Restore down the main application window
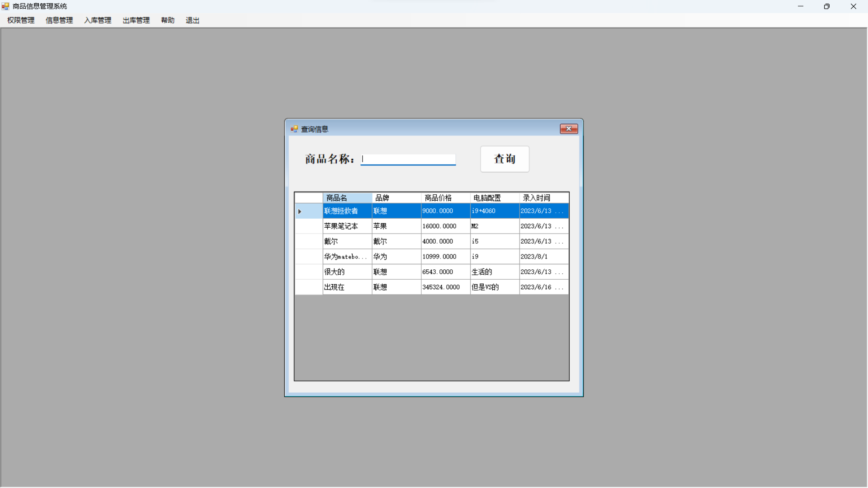 [x=827, y=6]
